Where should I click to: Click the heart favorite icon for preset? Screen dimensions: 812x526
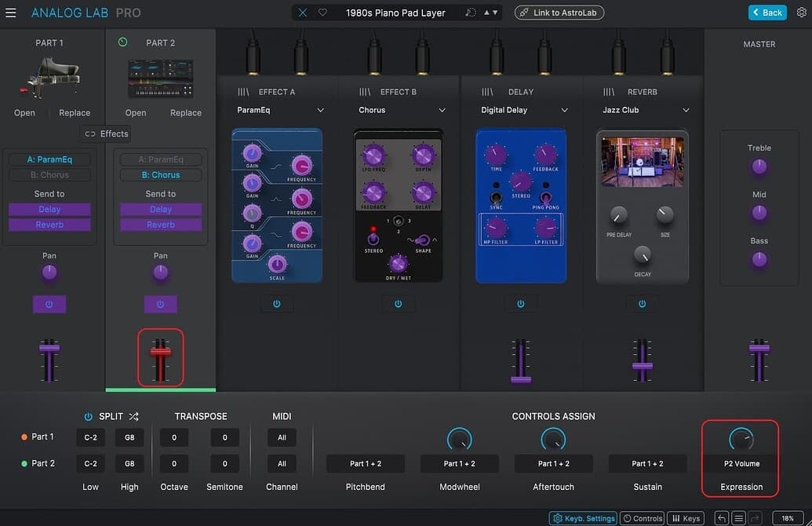(x=322, y=13)
